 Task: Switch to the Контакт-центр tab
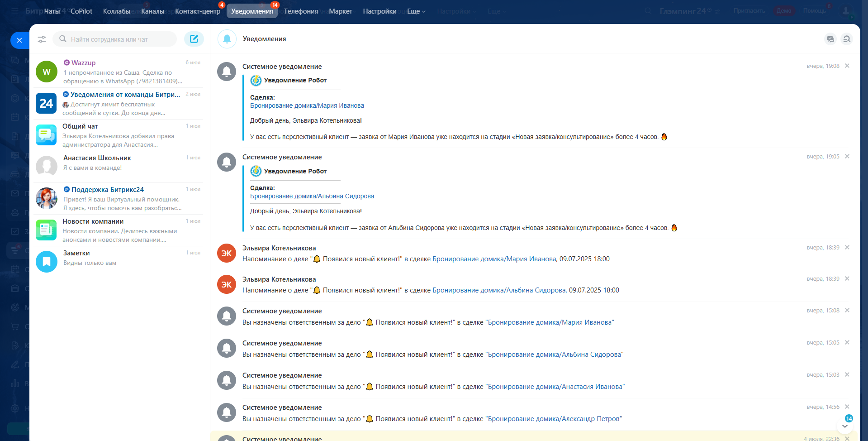point(198,11)
